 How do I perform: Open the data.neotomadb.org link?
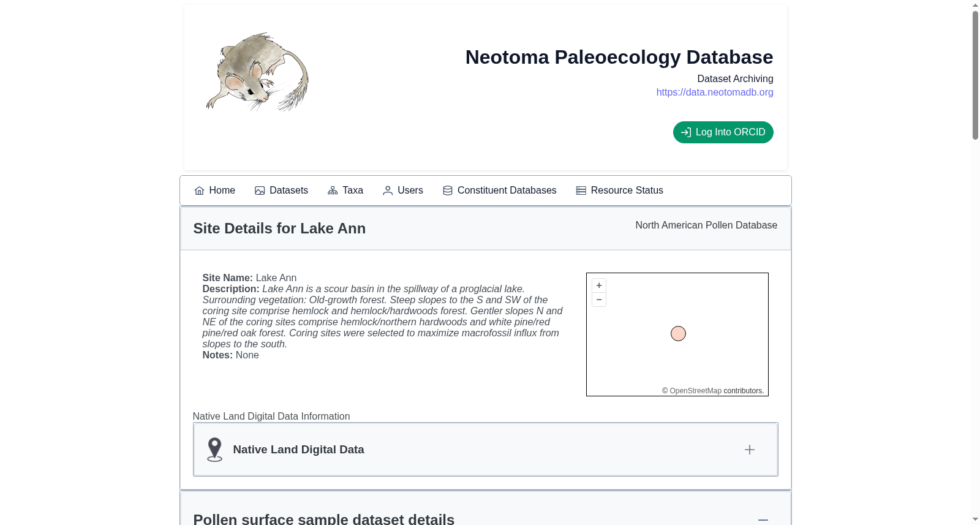pyautogui.click(x=715, y=93)
